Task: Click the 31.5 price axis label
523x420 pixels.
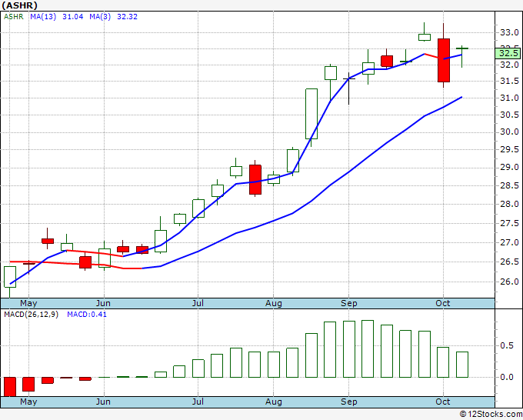Action: [x=509, y=81]
